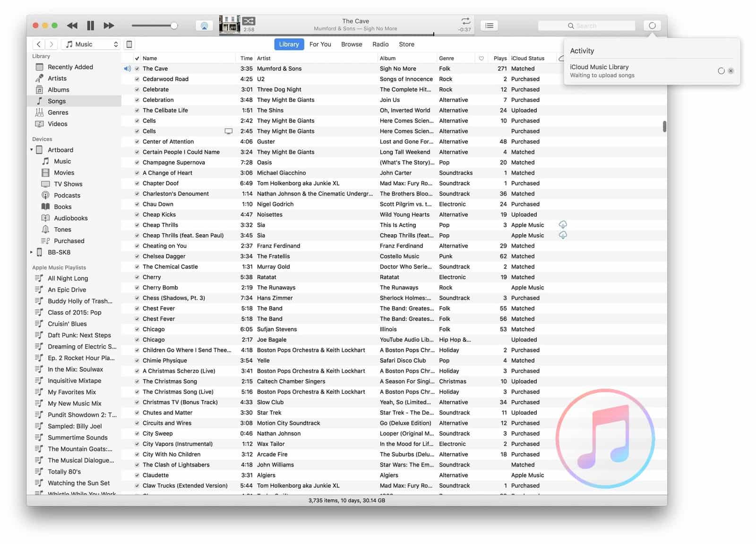Uncheck the Cherry Bomb checkbox
This screenshot has height=544, width=756.
click(137, 288)
